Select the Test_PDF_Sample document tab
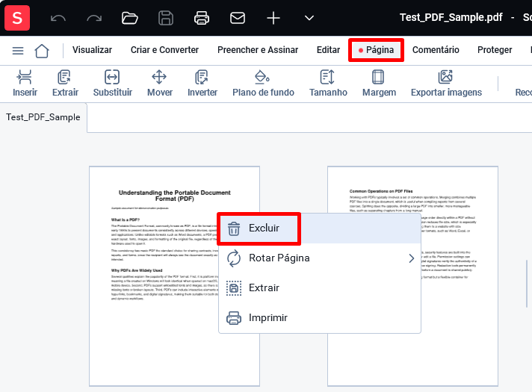 click(x=43, y=117)
